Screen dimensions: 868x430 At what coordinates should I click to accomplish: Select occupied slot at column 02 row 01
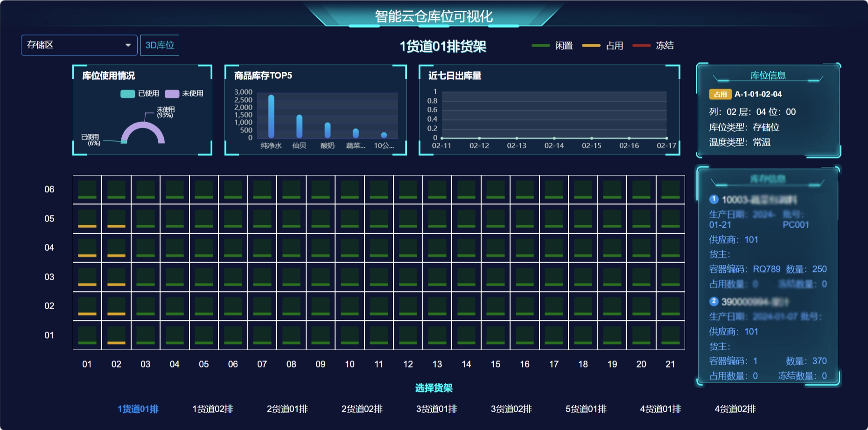116,335
